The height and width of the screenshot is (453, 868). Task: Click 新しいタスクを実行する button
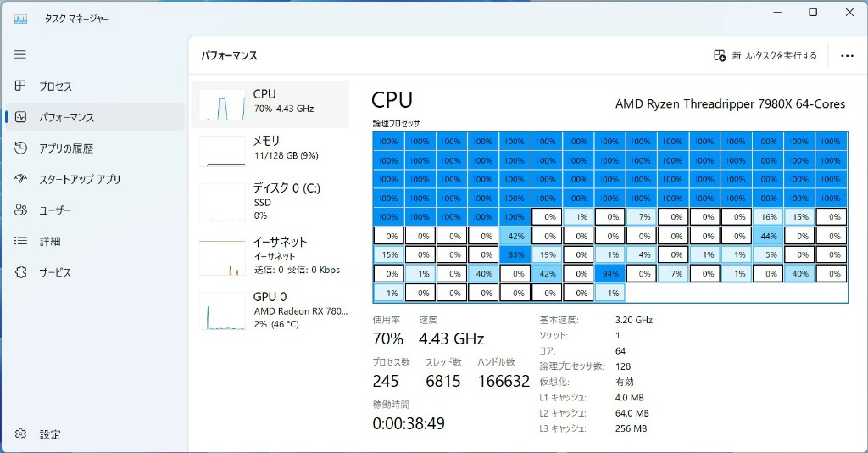pyautogui.click(x=765, y=56)
